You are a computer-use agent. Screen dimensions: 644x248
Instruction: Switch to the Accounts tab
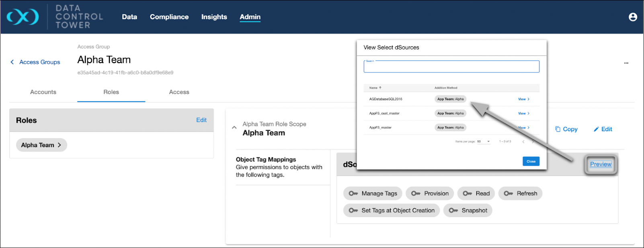point(43,92)
